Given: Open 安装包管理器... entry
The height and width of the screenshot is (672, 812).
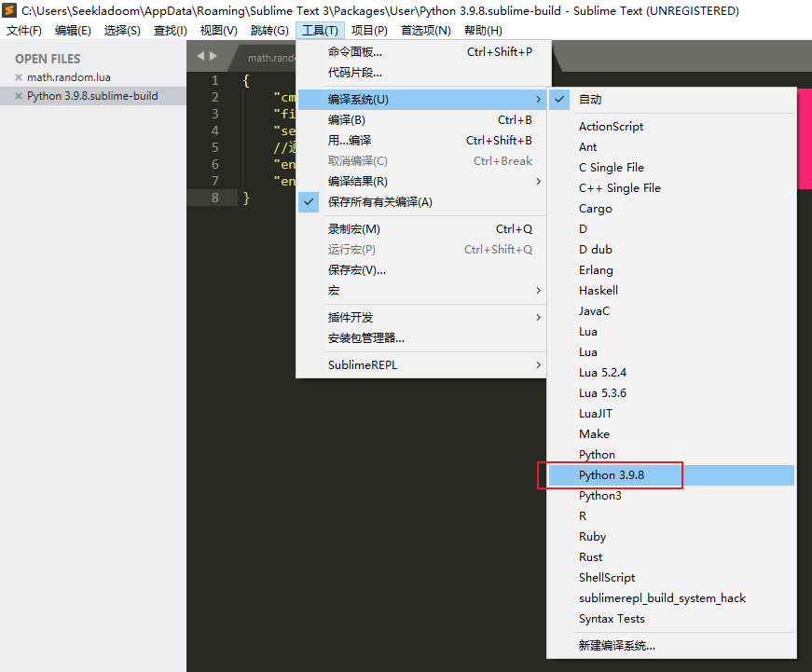Looking at the screenshot, I should pos(422,338).
